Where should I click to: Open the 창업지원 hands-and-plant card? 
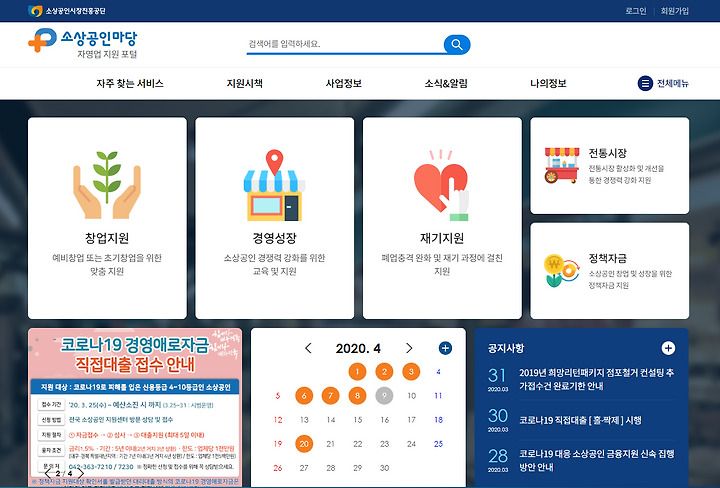tap(107, 218)
